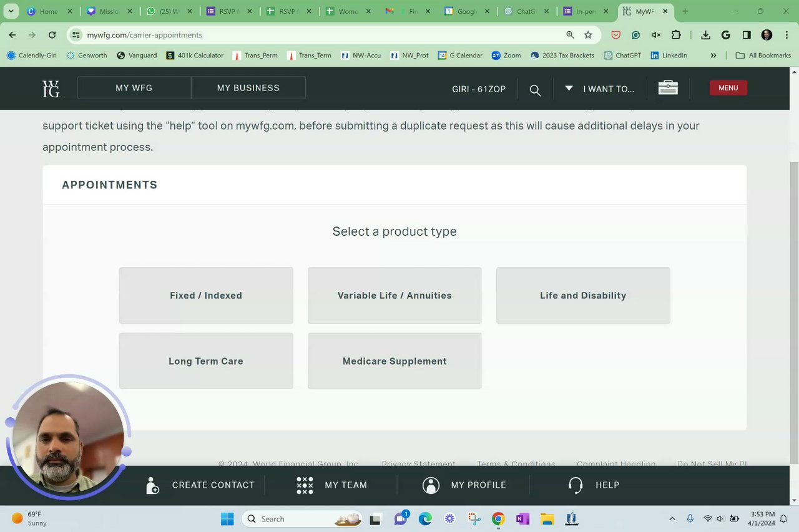
Task: Click the webcam video bubble
Action: coord(68,437)
